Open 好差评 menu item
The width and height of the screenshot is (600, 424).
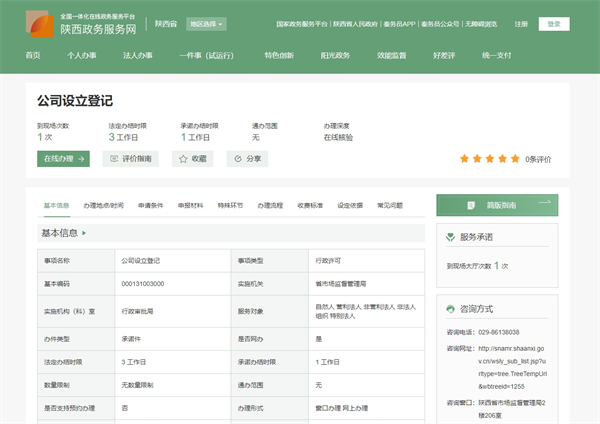(x=444, y=55)
